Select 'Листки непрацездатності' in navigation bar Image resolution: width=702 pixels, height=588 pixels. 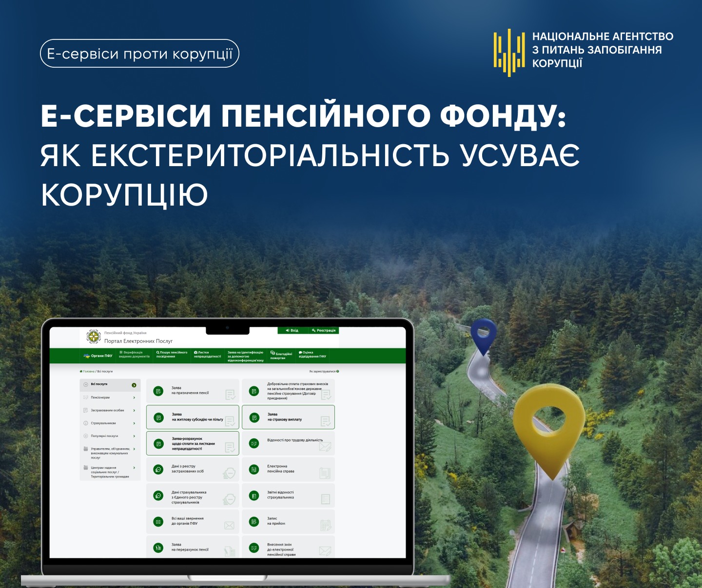[207, 355]
